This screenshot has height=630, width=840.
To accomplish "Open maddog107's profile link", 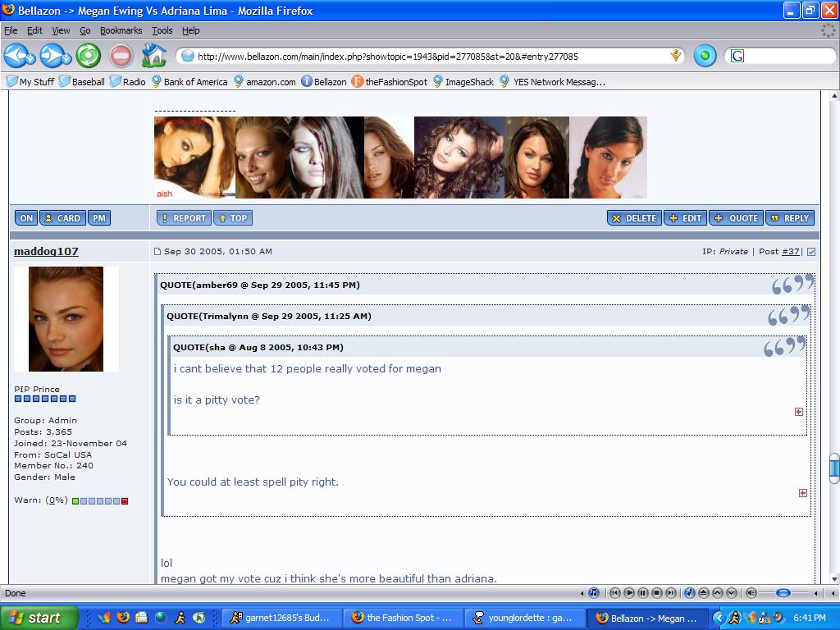I will [46, 251].
